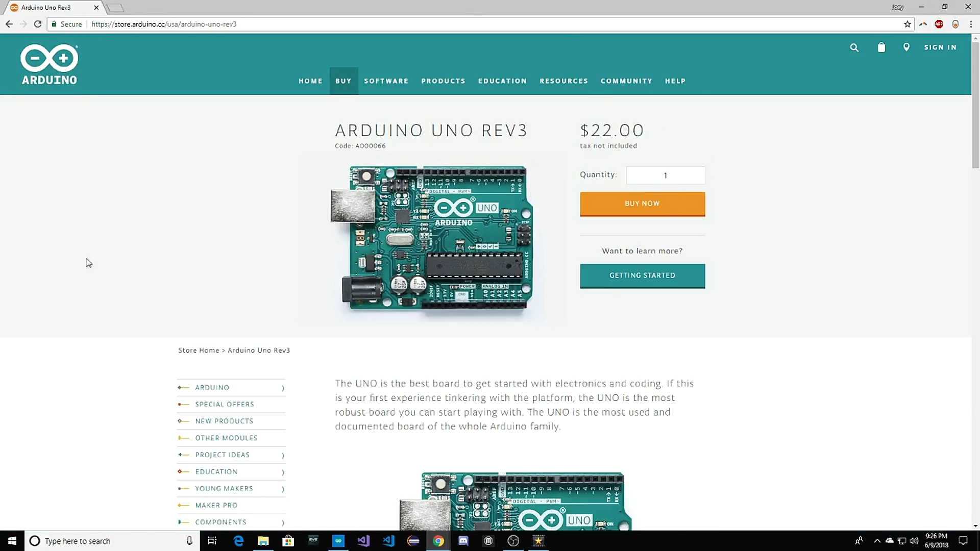Open Chrome three-dot menu
This screenshot has width=980, height=551.
[x=970, y=24]
